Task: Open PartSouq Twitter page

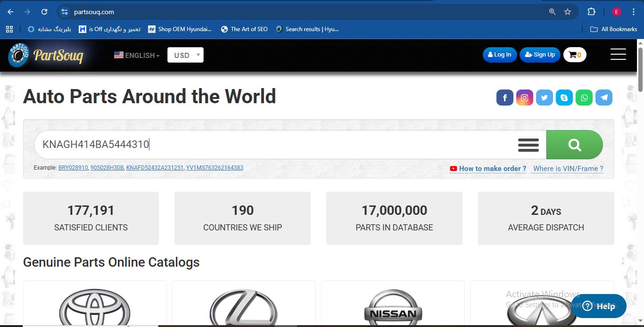Action: (x=544, y=98)
